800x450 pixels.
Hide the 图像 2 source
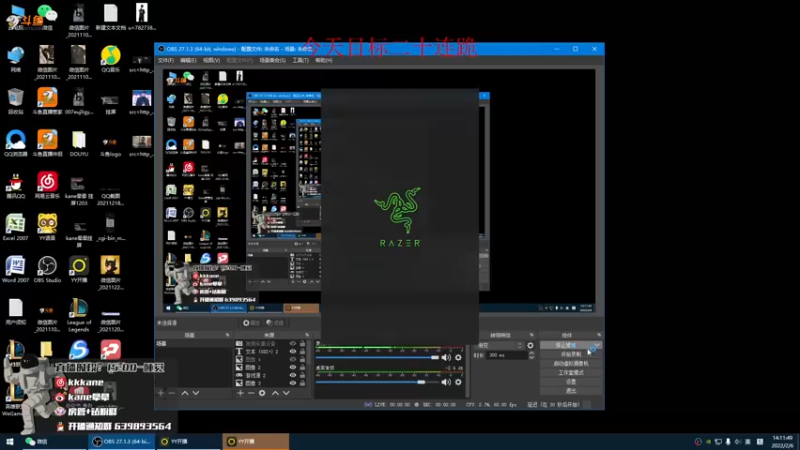click(x=293, y=367)
